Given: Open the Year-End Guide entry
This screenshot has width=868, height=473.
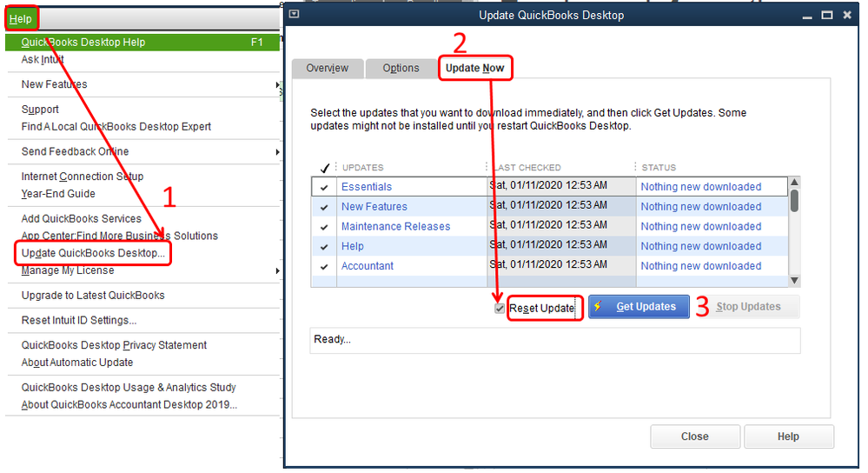Looking at the screenshot, I should coord(58,193).
